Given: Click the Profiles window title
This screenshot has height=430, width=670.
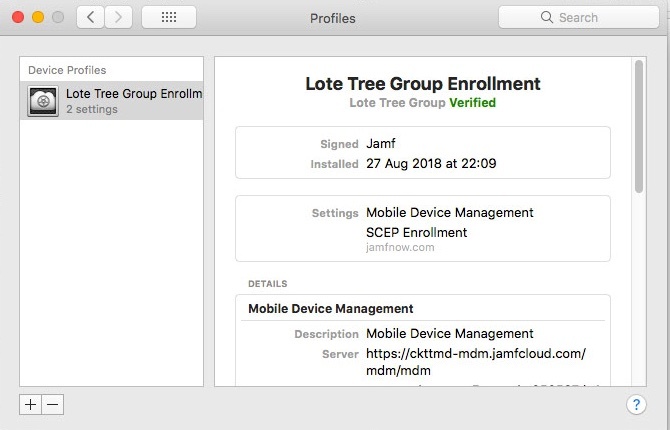Looking at the screenshot, I should tap(333, 18).
